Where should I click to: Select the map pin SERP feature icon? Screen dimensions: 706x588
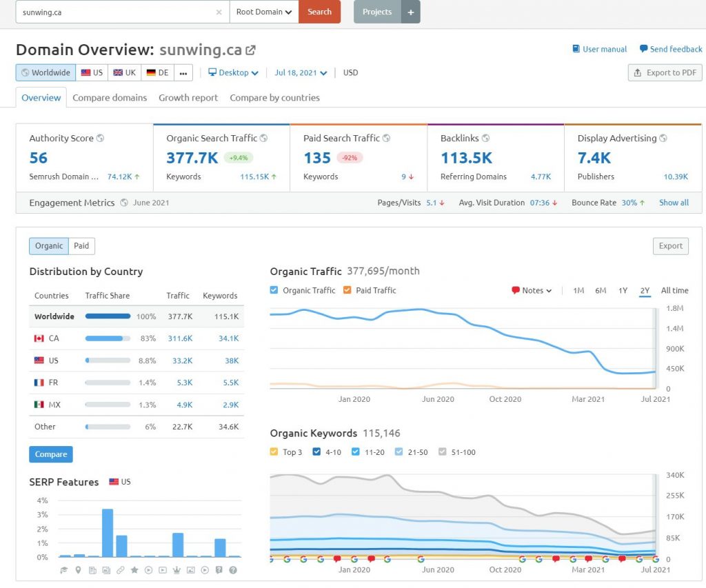point(78,570)
